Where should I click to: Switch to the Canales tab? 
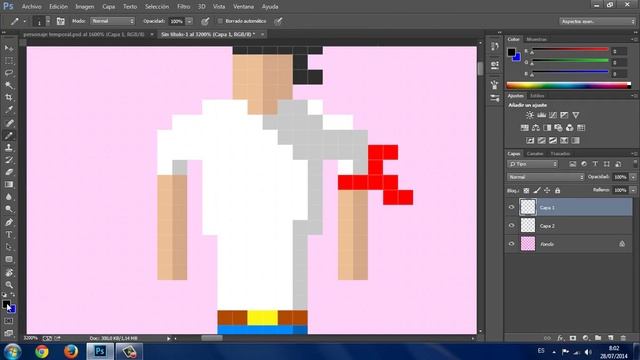point(535,153)
